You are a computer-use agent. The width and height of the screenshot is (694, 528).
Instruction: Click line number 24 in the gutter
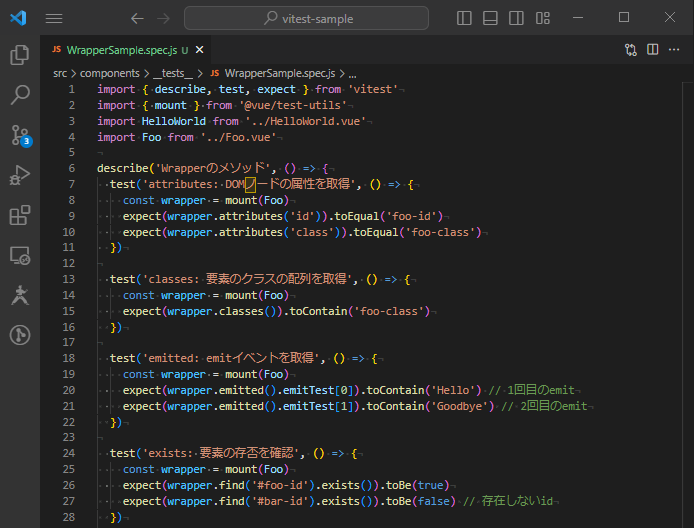(69, 453)
